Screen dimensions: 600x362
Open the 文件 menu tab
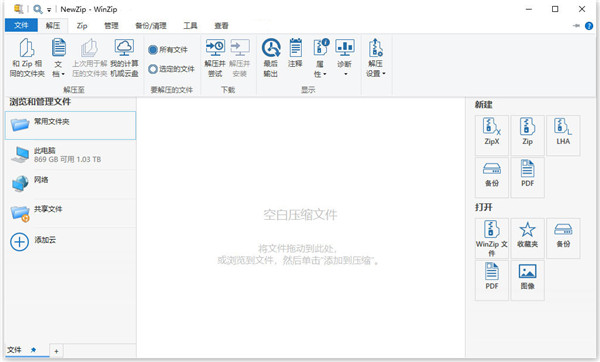[21, 26]
